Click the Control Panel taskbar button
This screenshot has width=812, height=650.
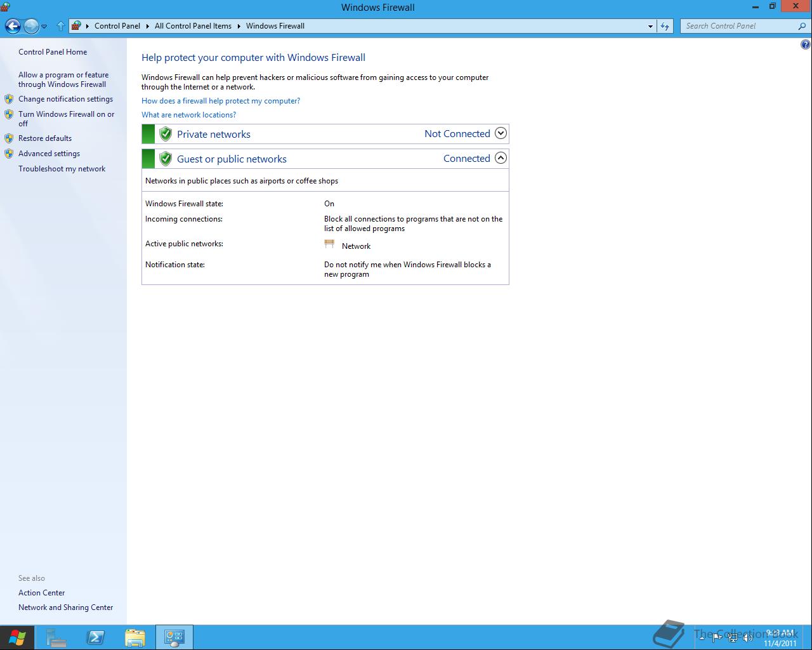click(174, 637)
